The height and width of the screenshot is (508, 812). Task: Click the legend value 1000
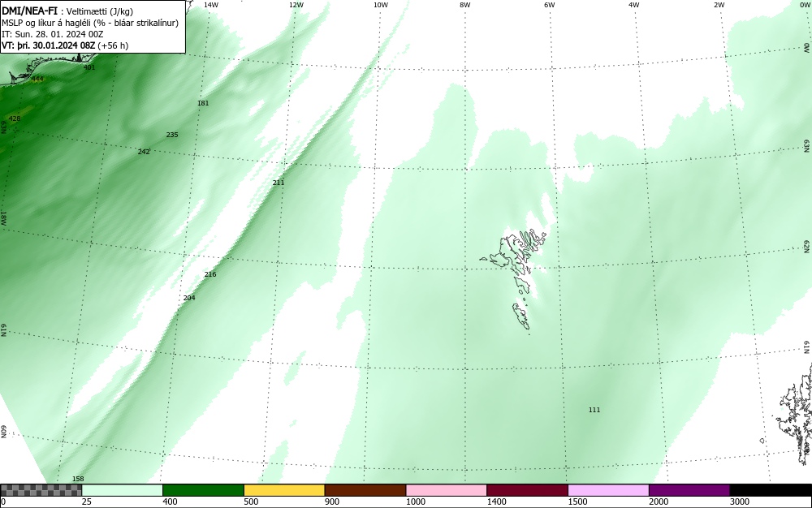tap(415, 502)
